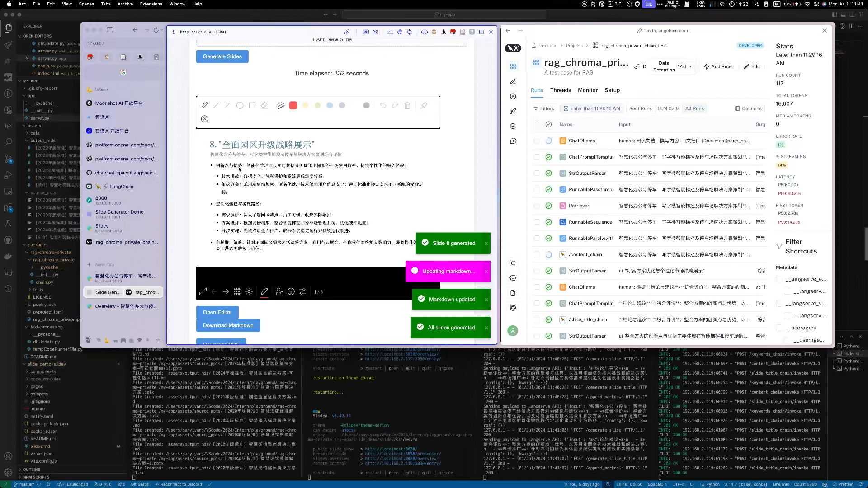Toggle dark mode sun icon in slides
The height and width of the screenshot is (488, 868).
point(249,292)
